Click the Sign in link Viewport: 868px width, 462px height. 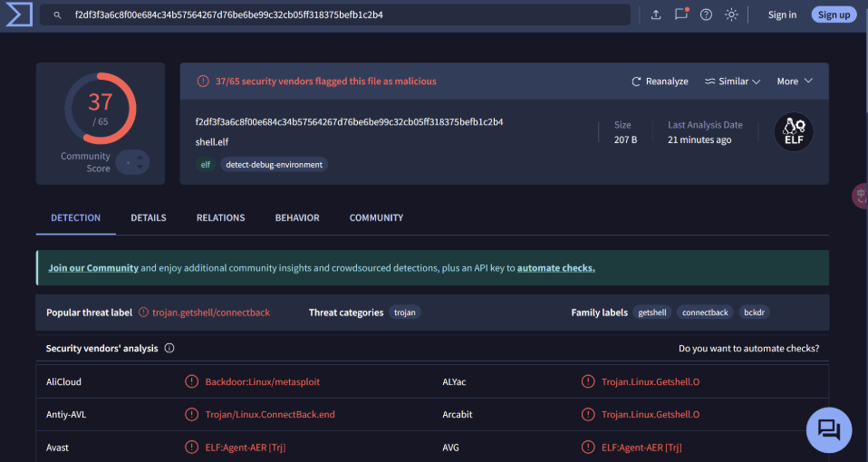pyautogui.click(x=782, y=14)
